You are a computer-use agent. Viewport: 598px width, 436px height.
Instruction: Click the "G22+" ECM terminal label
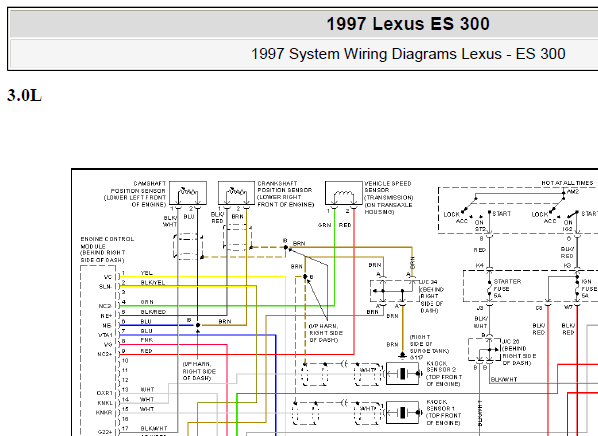(105, 432)
